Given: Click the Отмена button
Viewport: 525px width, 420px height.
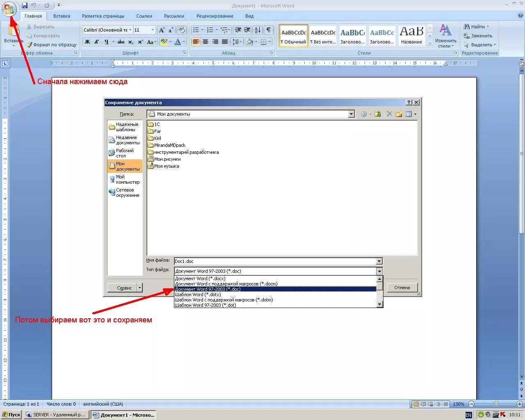Looking at the screenshot, I should 402,288.
